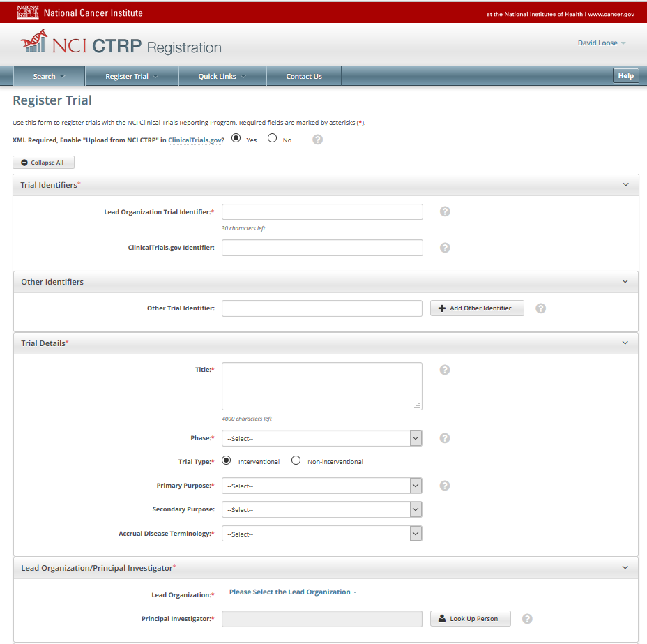Viewport: 647px width, 644px height.
Task: Click the help icon beside XML Required question
Action: coord(317,140)
